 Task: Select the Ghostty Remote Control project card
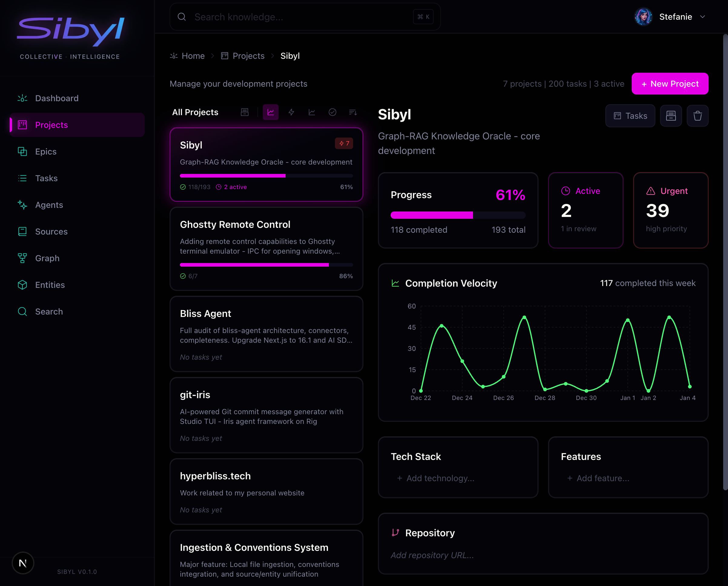266,248
